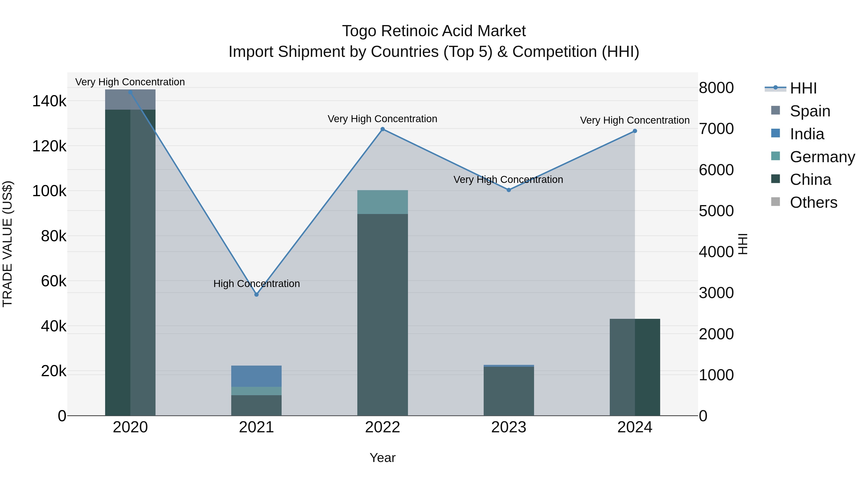Click 'Very High Concentration' annotation above 2022
868x488 pixels.
tap(382, 119)
